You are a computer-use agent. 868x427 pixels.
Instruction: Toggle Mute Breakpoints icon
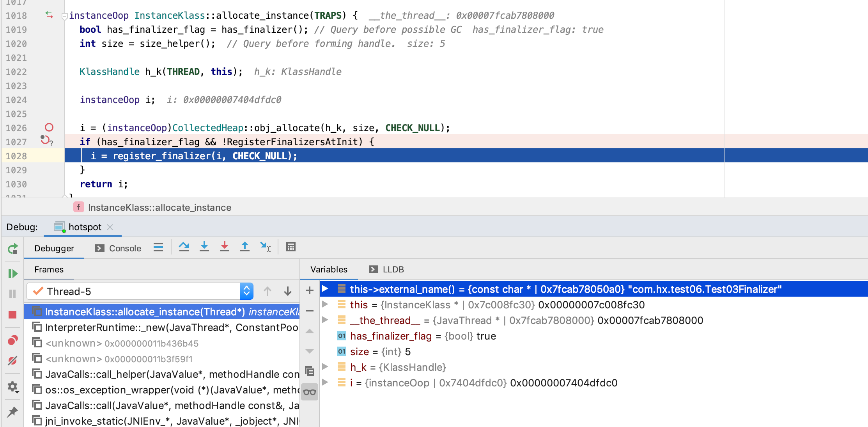(12, 360)
